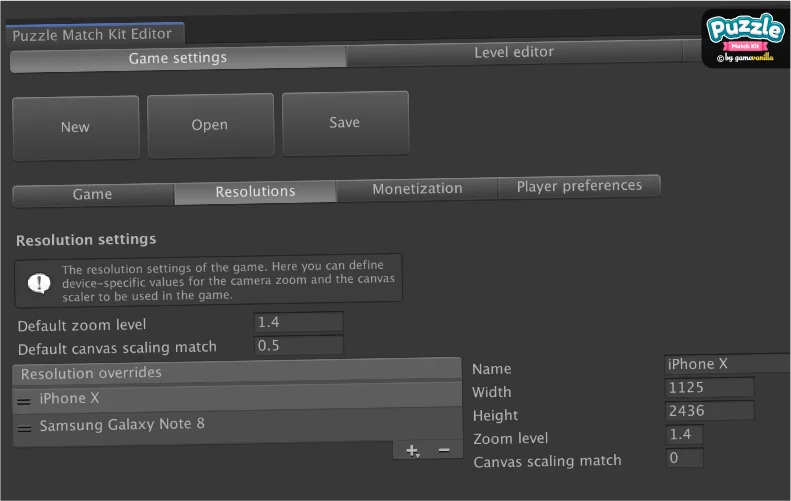Add a new resolution override with plus icon
The width and height of the screenshot is (791, 501).
click(412, 451)
